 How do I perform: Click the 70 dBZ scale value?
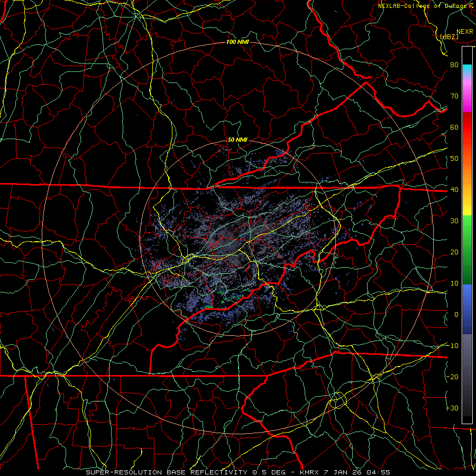coord(454,96)
